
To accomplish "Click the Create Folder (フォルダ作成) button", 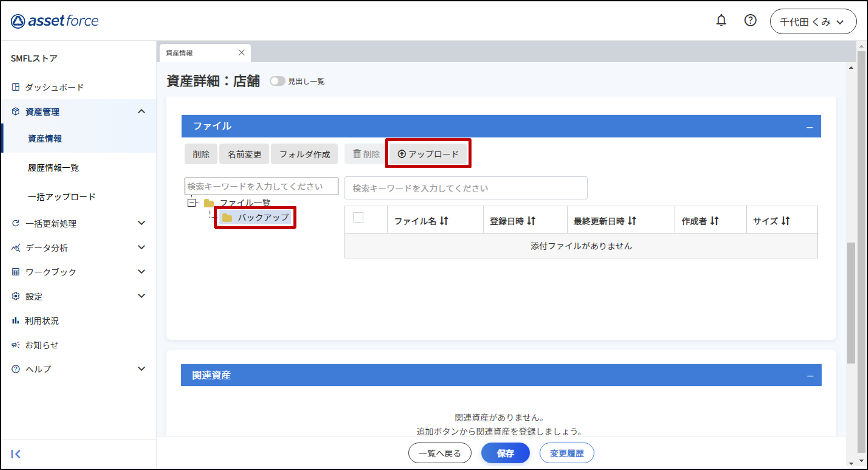I will coord(304,154).
